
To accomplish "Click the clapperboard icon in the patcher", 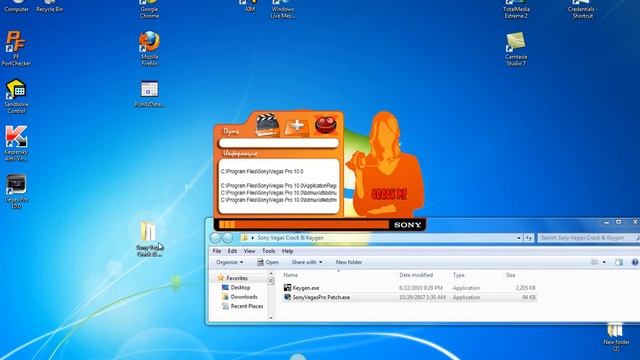I will coord(267,124).
